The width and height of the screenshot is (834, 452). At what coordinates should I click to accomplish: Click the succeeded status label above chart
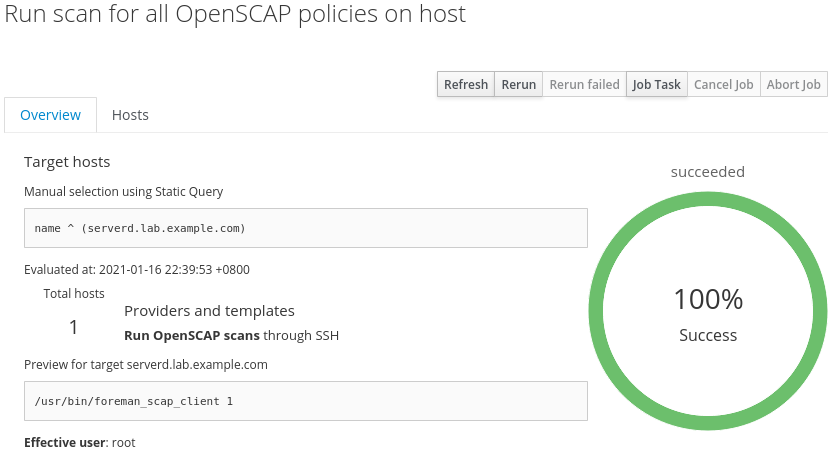pyautogui.click(x=708, y=172)
